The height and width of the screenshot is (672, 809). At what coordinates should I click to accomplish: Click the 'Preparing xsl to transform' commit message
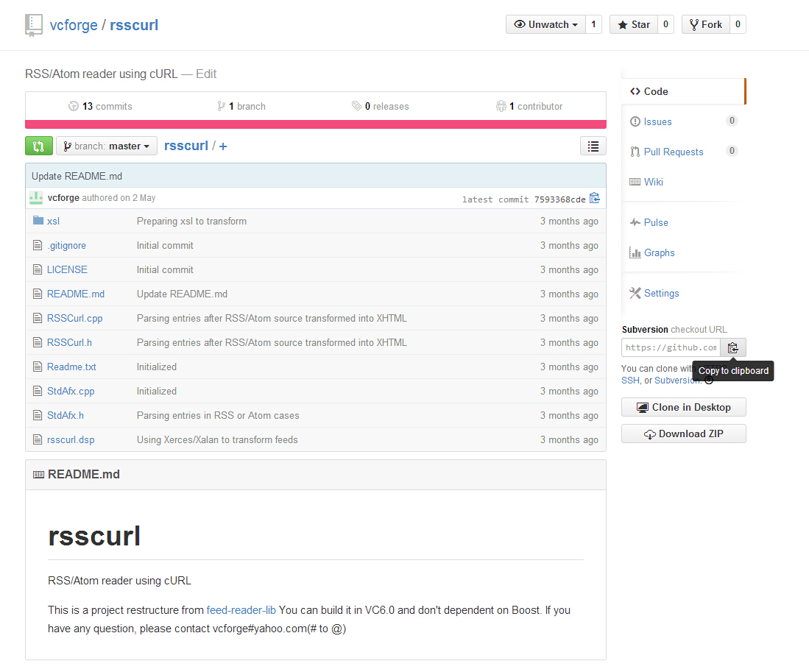coord(191,222)
